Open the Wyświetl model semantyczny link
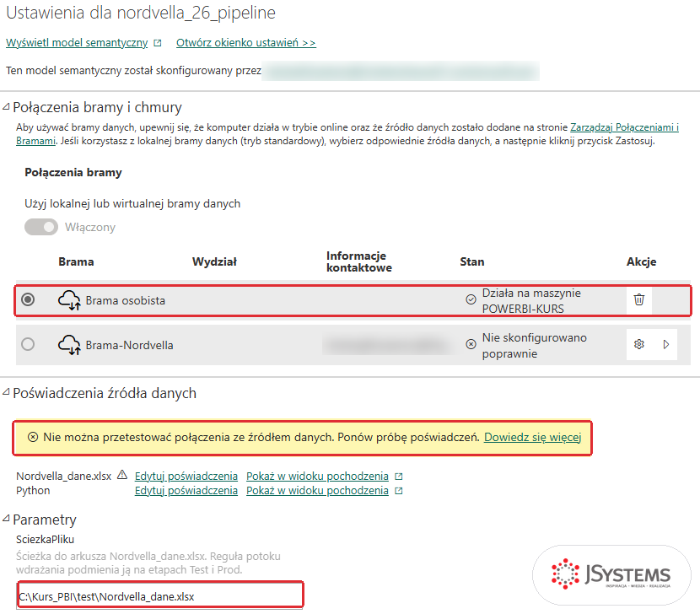Viewport: 700px width, 614px height. click(x=77, y=43)
